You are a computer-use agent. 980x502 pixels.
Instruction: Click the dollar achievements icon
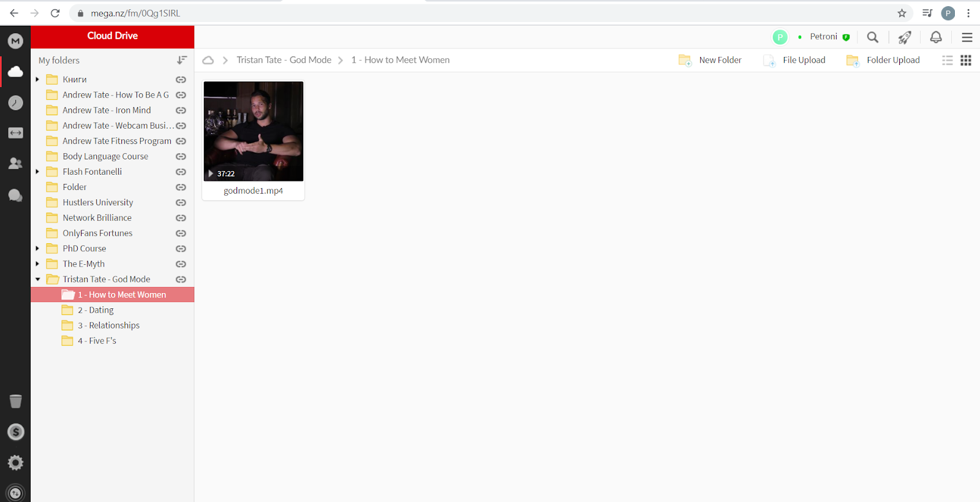pos(15,432)
